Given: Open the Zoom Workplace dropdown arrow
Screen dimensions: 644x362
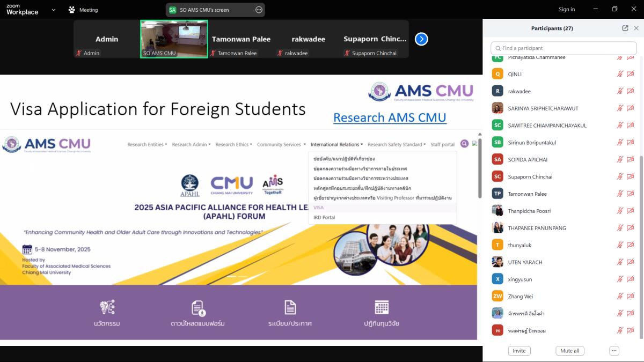Looking at the screenshot, I should (54, 10).
